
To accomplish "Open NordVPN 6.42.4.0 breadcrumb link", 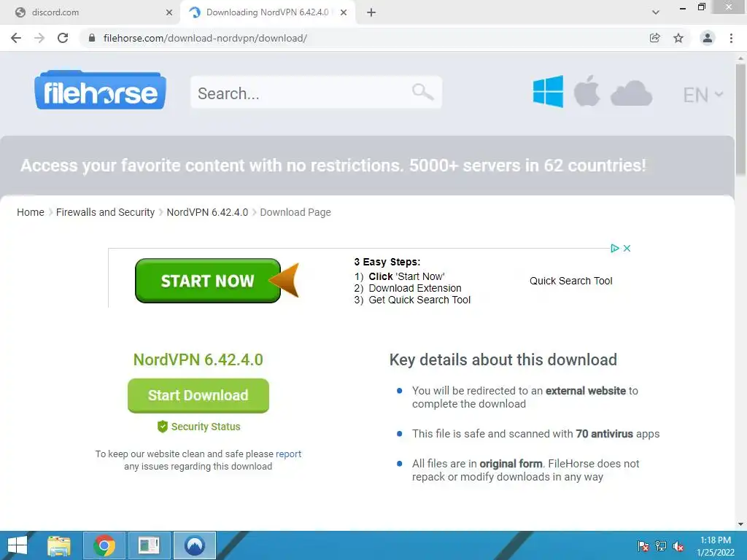I will click(207, 212).
